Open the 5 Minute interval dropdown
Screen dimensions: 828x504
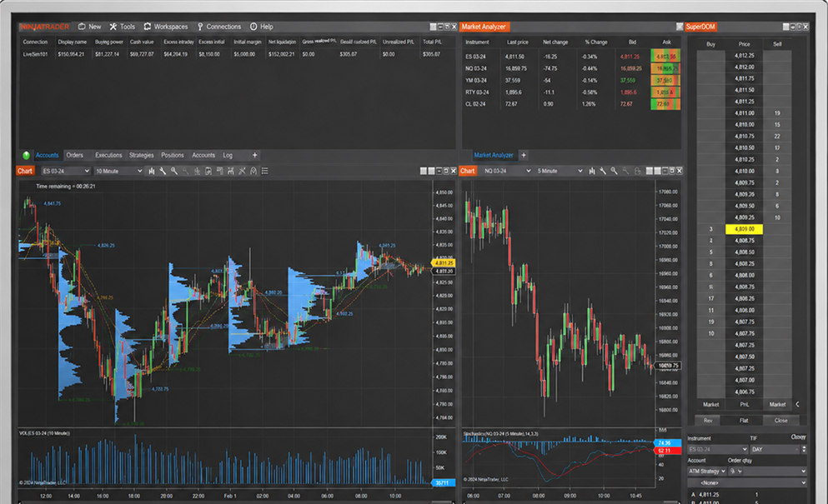[x=560, y=171]
